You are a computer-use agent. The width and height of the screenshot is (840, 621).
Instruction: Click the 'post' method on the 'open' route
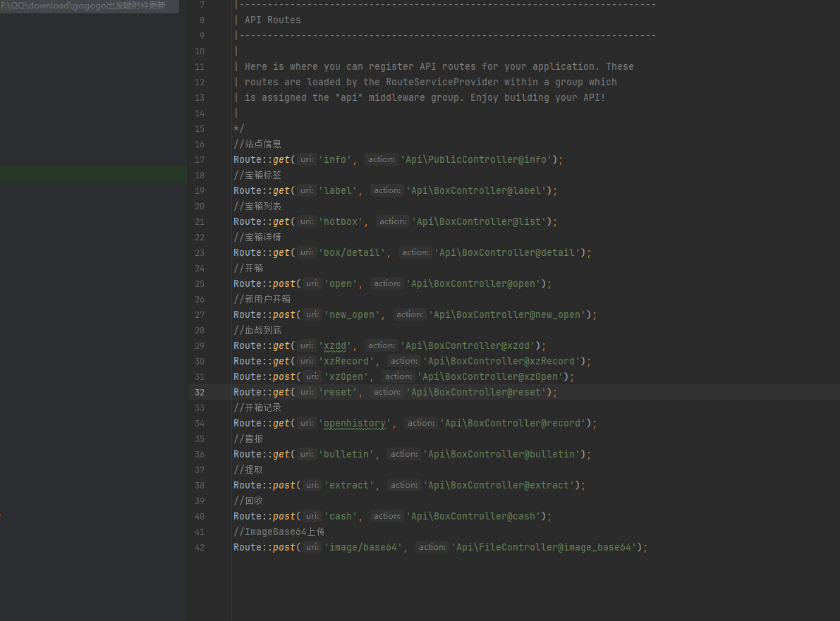point(284,284)
